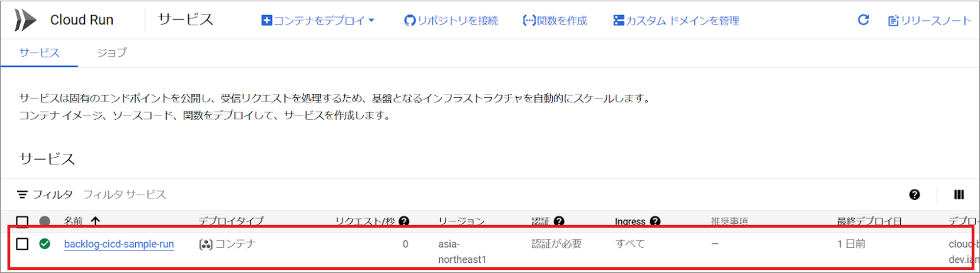Screen dimensions: 980x273
Task: Click help icon next to Ingress header
Action: (x=655, y=221)
